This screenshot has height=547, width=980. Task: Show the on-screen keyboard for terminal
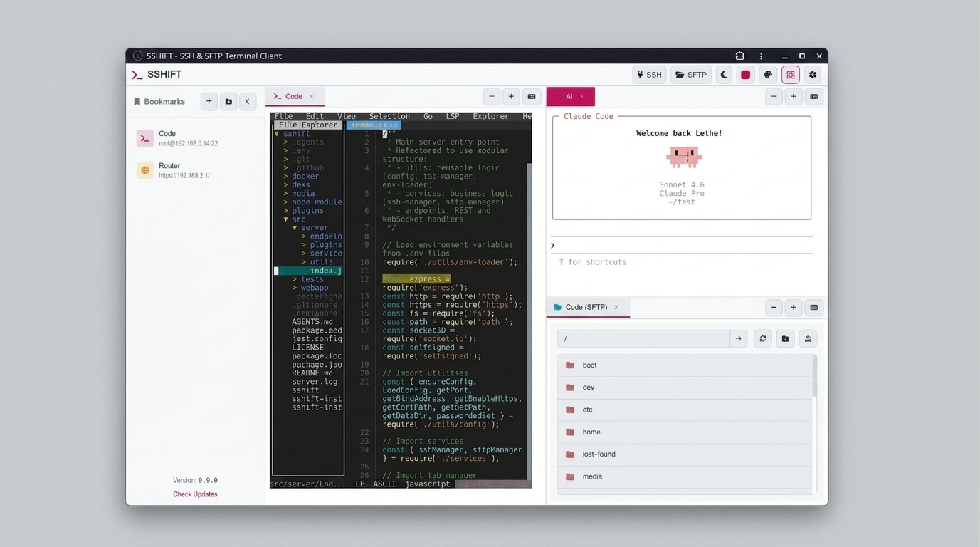pos(531,96)
